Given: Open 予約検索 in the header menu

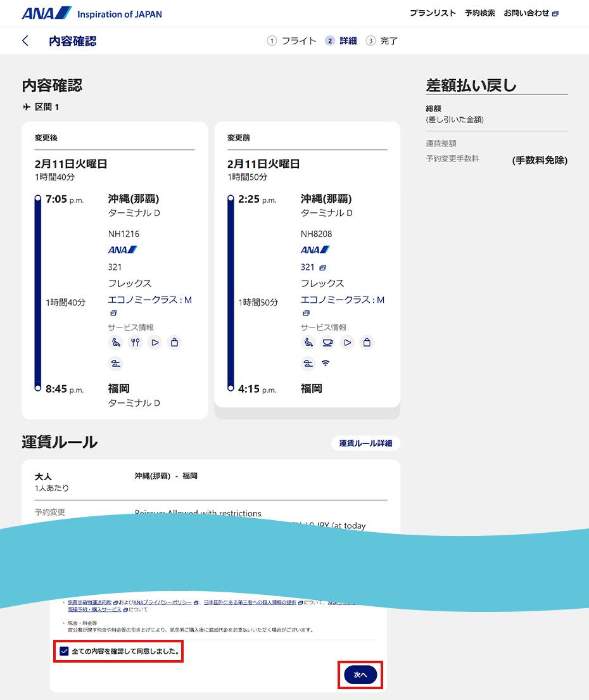Looking at the screenshot, I should (x=479, y=12).
